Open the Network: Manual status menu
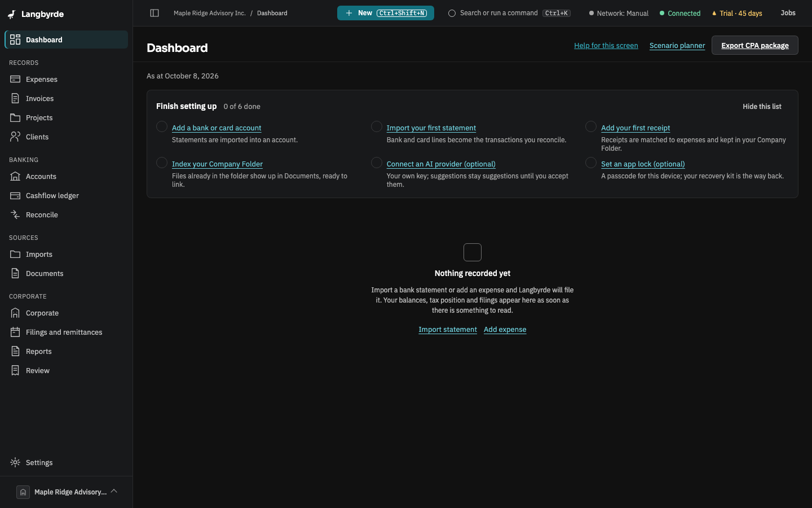 point(619,13)
